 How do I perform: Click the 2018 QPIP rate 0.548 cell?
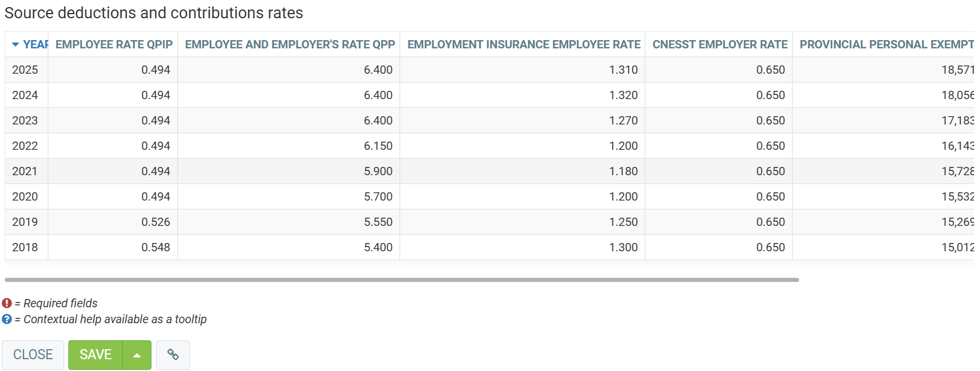pyautogui.click(x=156, y=247)
